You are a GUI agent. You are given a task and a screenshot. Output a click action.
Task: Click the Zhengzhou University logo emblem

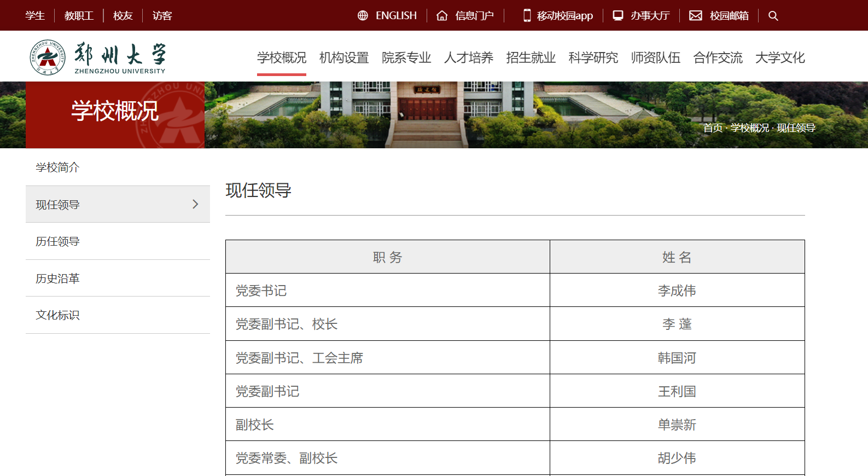coord(48,57)
